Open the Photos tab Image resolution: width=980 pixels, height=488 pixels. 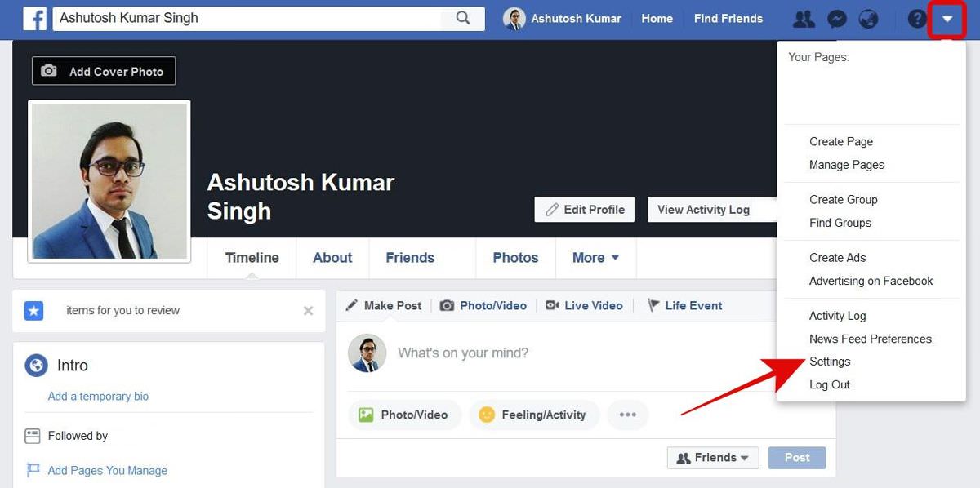(515, 257)
